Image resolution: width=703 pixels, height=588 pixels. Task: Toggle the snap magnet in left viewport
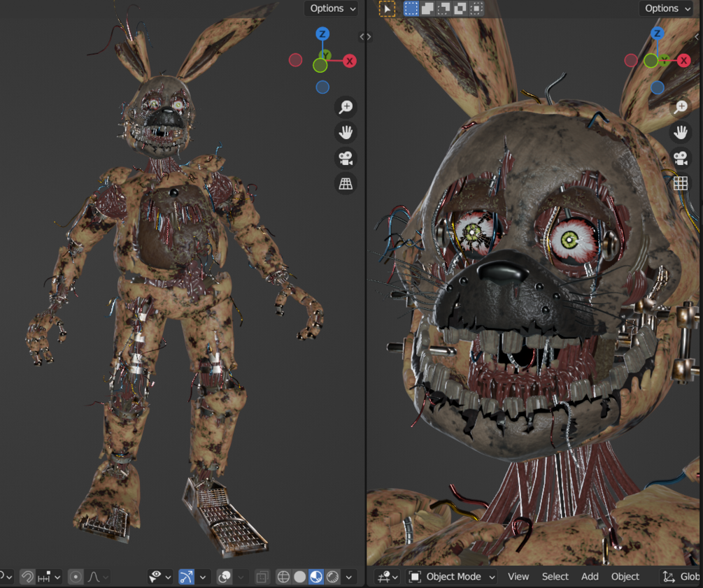point(27,577)
